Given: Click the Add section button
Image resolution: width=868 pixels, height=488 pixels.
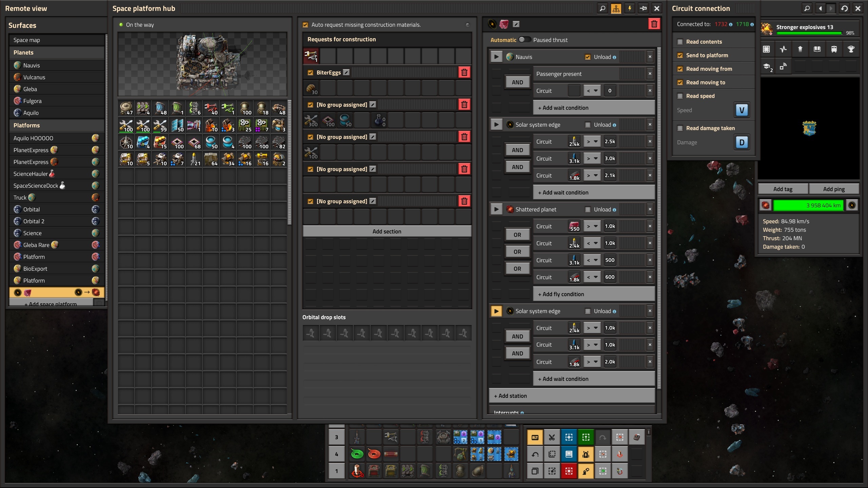Looking at the screenshot, I should tap(387, 231).
